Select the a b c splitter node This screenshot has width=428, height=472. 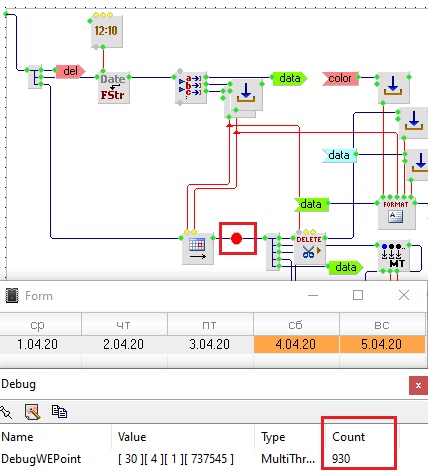point(191,87)
